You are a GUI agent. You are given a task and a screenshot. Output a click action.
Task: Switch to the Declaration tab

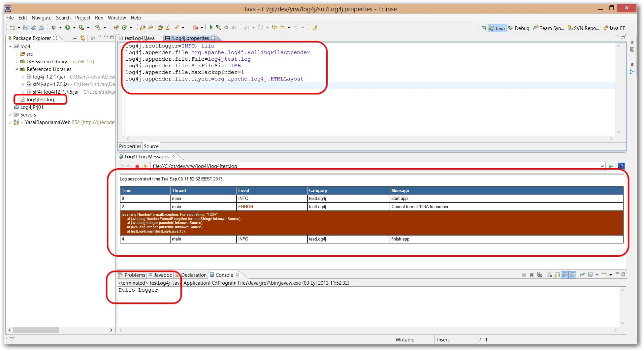pos(191,275)
